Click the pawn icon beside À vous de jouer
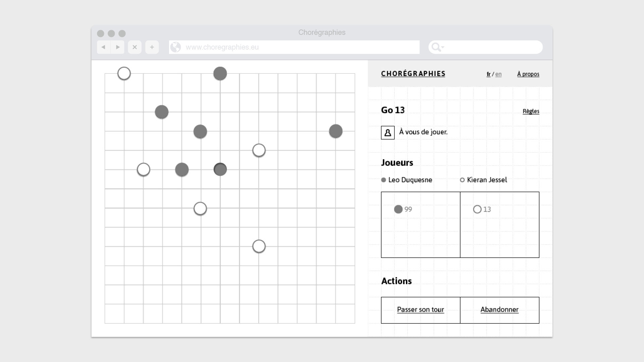The width and height of the screenshot is (644, 362). coord(388,132)
